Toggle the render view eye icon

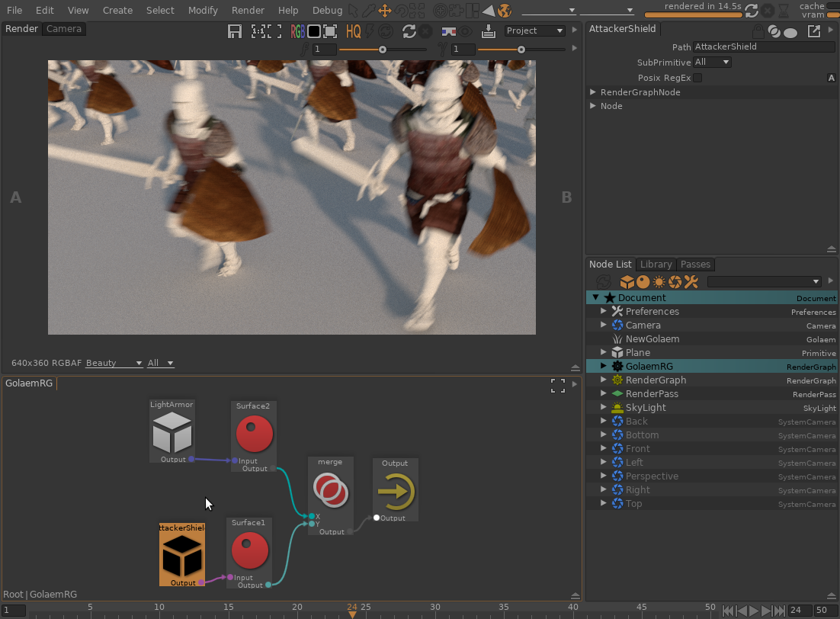click(x=466, y=31)
